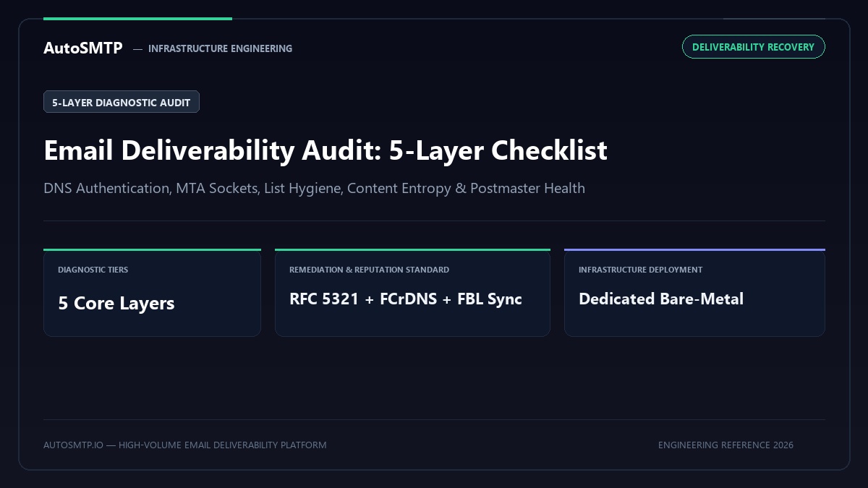Click the AutoSMTP brand name
This screenshot has width=868, height=488.
(x=83, y=48)
